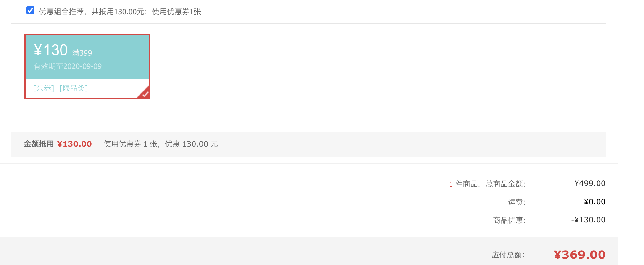Click the 运费 shipping label
This screenshot has width=644, height=265.
coord(517,202)
